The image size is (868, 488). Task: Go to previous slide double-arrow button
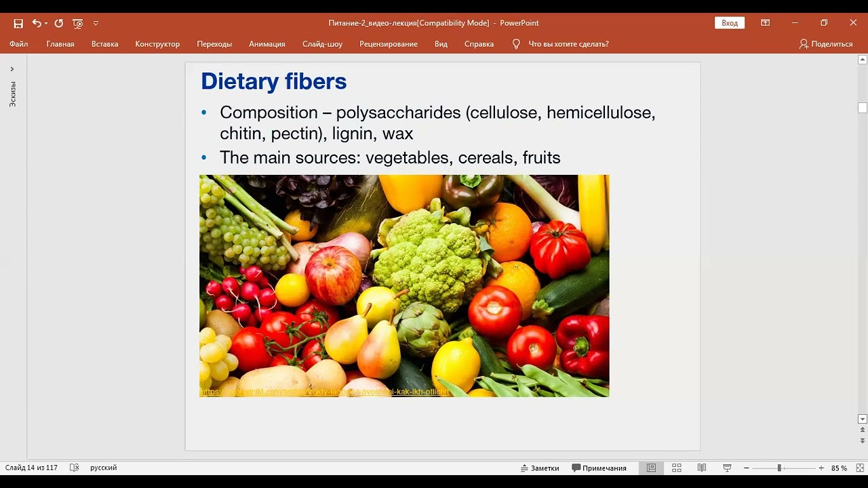tap(863, 430)
